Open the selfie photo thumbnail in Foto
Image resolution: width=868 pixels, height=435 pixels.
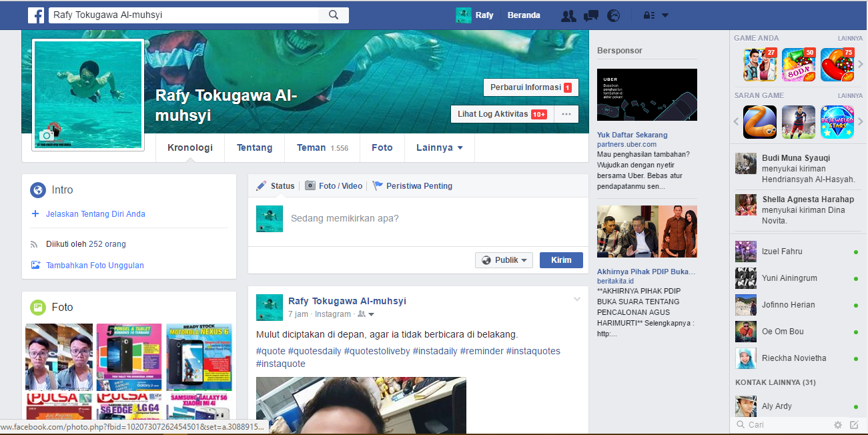[x=59, y=357]
